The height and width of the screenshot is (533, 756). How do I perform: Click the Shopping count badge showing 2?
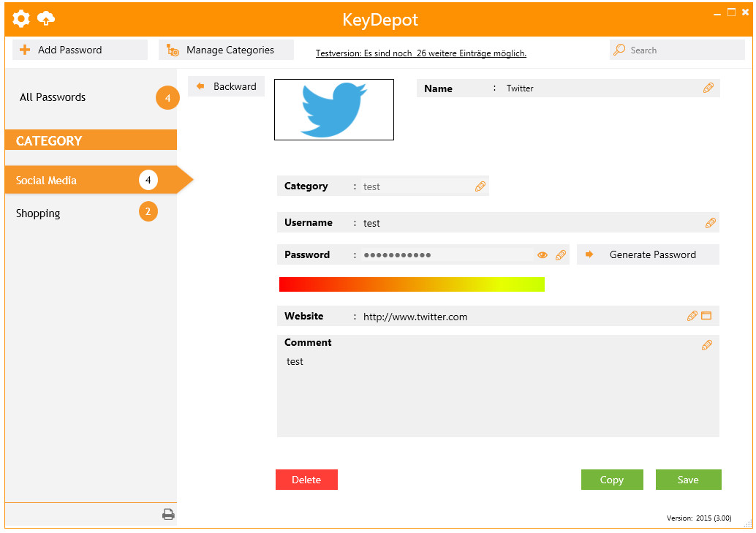click(148, 211)
